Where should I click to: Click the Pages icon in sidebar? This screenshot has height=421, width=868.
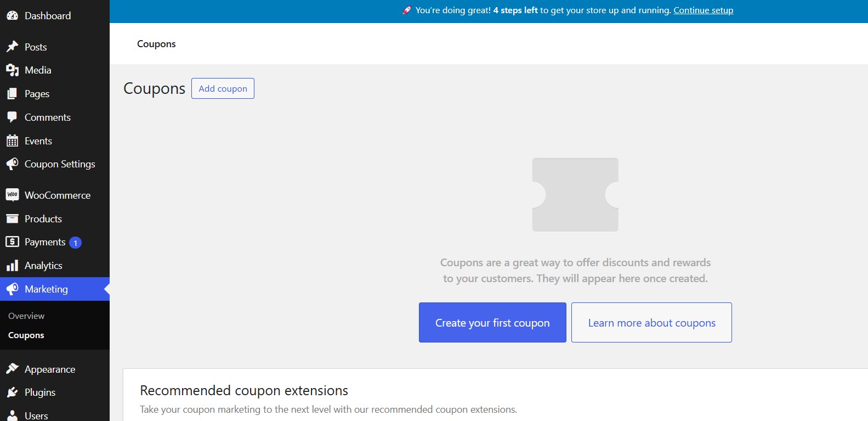tap(12, 94)
